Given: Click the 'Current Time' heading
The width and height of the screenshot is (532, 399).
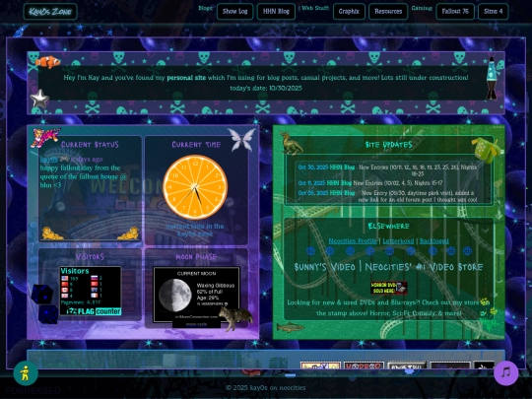Looking at the screenshot, I should (196, 145).
